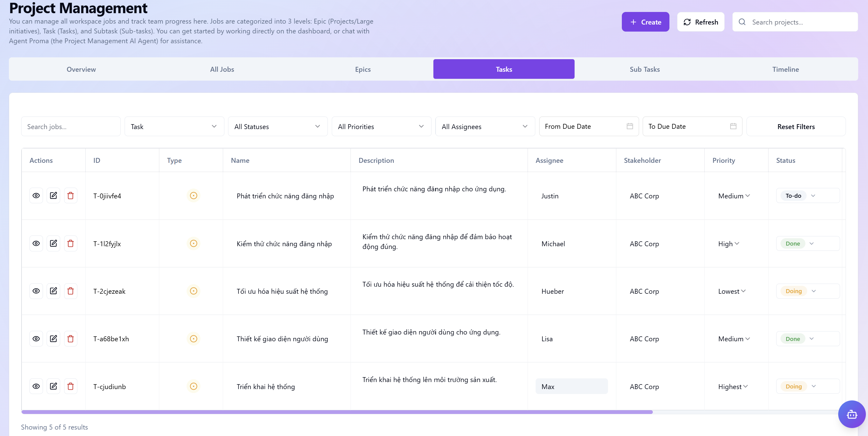This screenshot has height=436, width=868.
Task: Click the Task type icon for T-cjudiunb
Action: pyautogui.click(x=193, y=386)
